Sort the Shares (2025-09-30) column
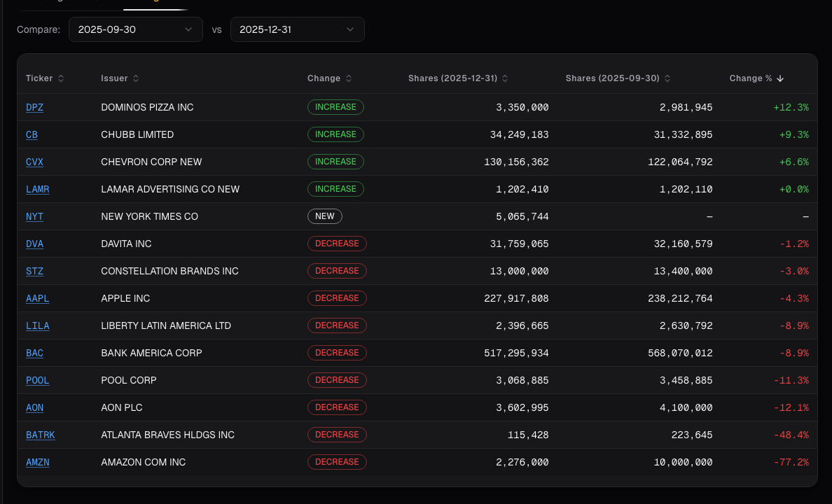The image size is (832, 504). click(x=618, y=78)
